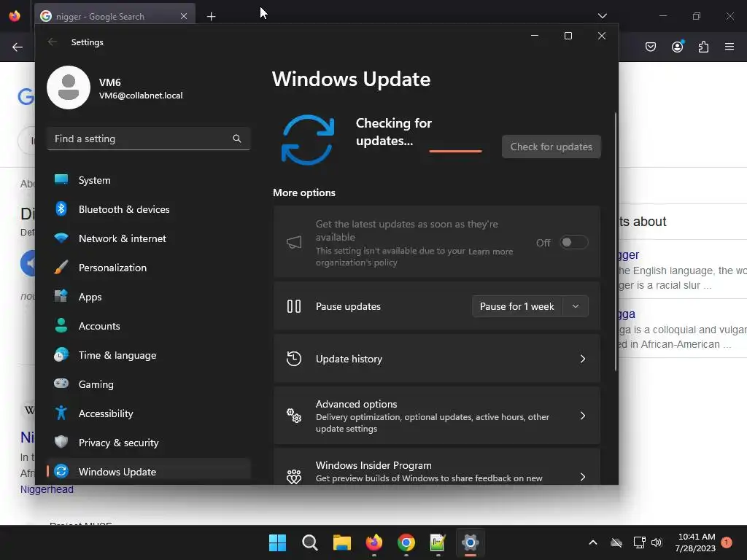Click Find a setting search box
Viewport: 747px width, 560px height.
tap(149, 139)
